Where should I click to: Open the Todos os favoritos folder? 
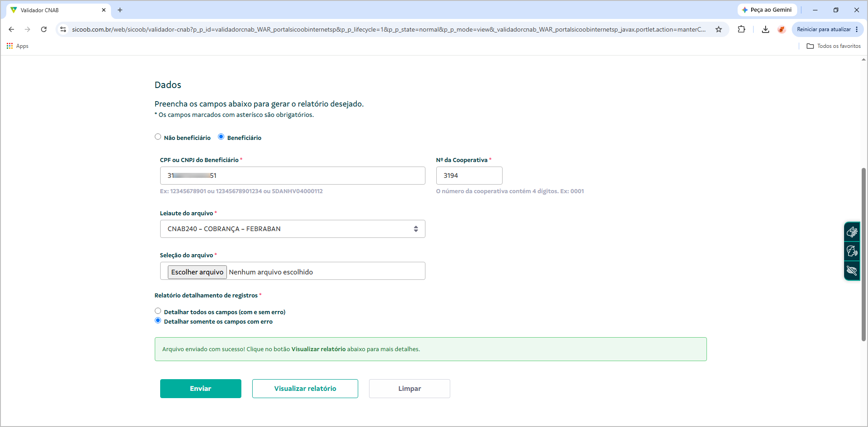[x=834, y=46]
